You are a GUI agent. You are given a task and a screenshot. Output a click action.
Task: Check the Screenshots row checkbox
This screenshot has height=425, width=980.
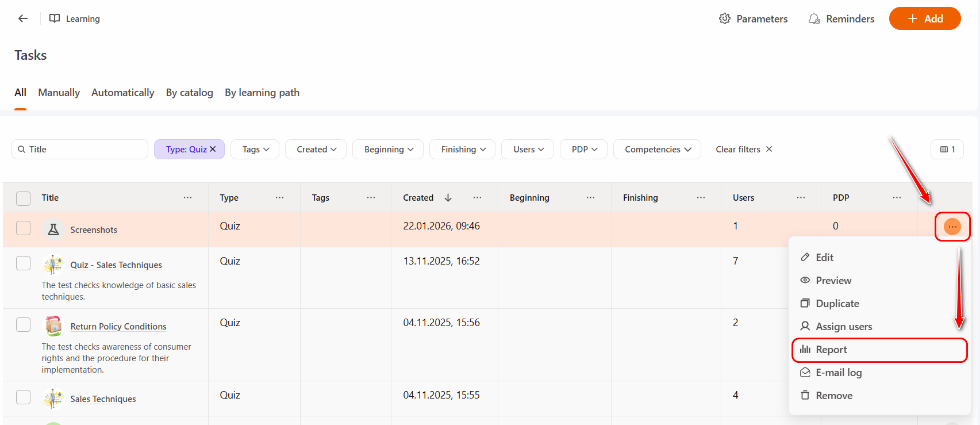[x=24, y=228]
